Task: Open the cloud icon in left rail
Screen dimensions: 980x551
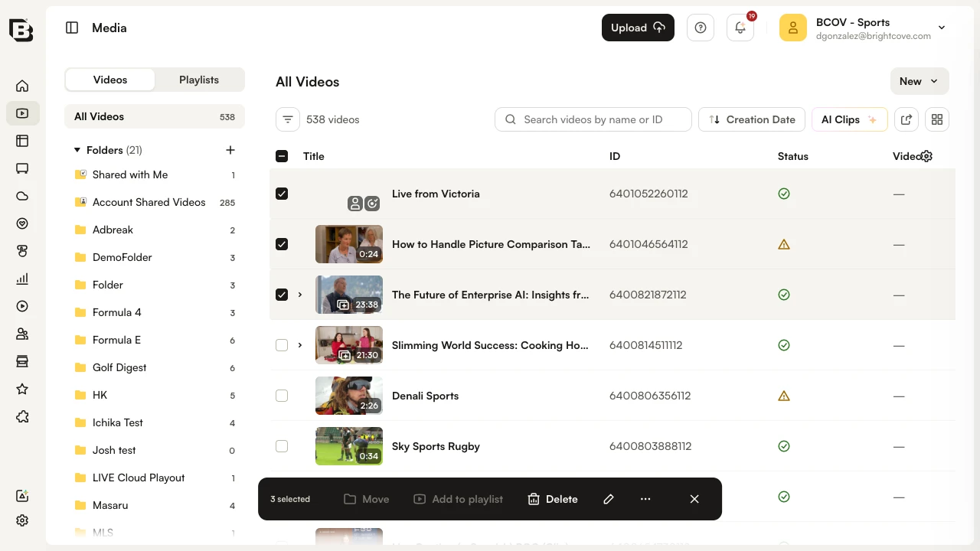Action: tap(22, 196)
